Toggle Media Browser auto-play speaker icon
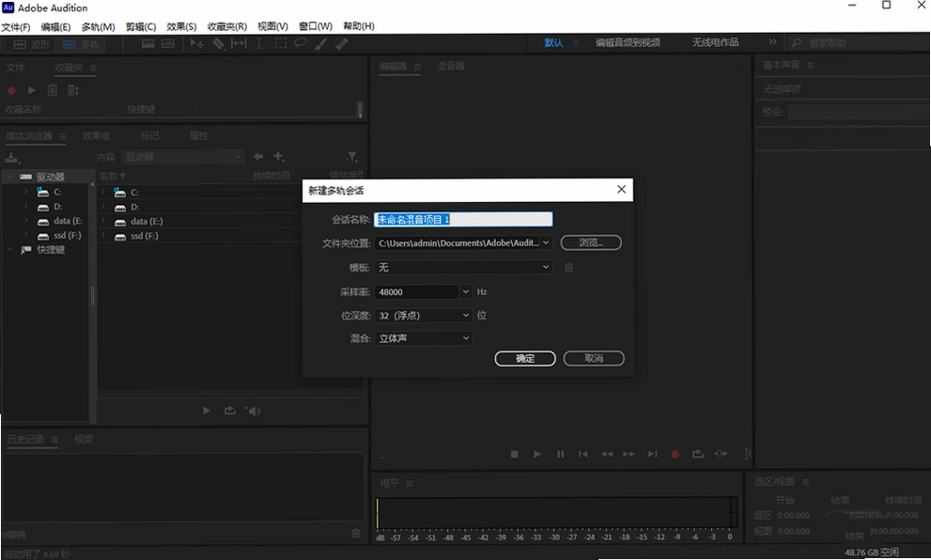931x560 pixels. (x=253, y=411)
